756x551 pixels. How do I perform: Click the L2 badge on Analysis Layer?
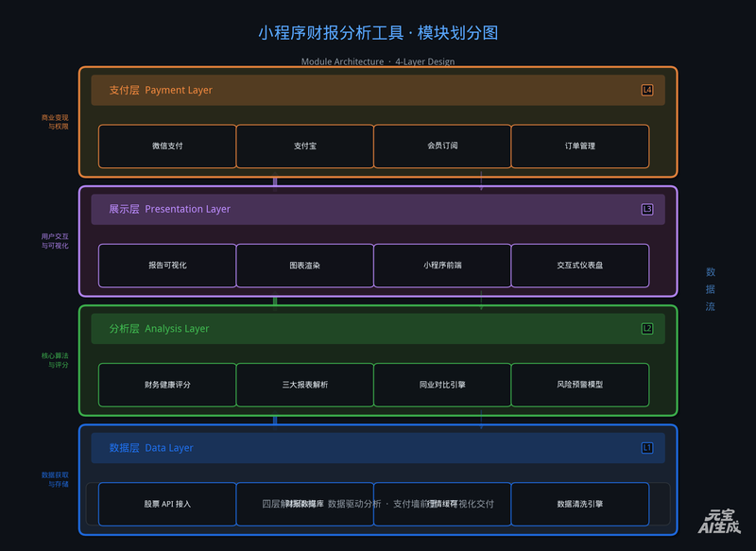click(647, 329)
